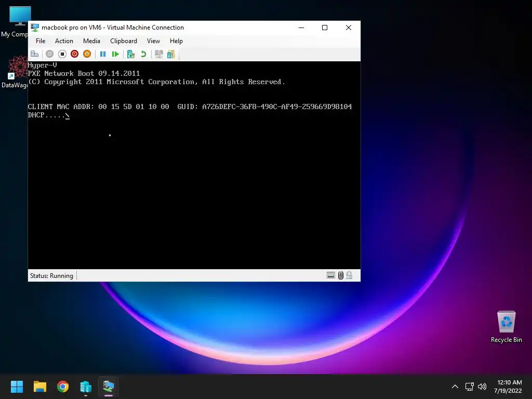532x399 pixels.
Task: Reset the VM with green play icon
Action: pyautogui.click(x=115, y=54)
